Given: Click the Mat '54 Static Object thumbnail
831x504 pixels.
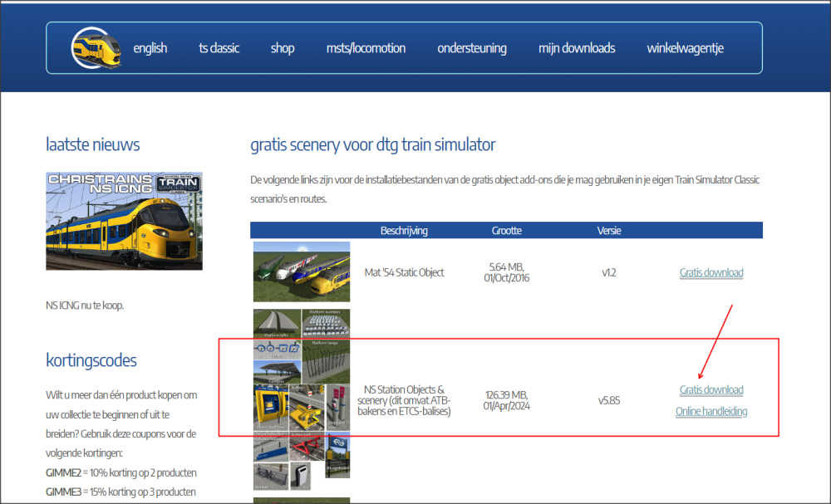Looking at the screenshot, I should (x=301, y=272).
